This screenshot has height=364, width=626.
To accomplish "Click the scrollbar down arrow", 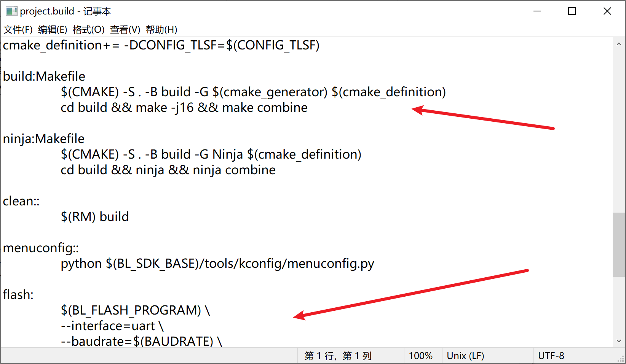I will [619, 341].
